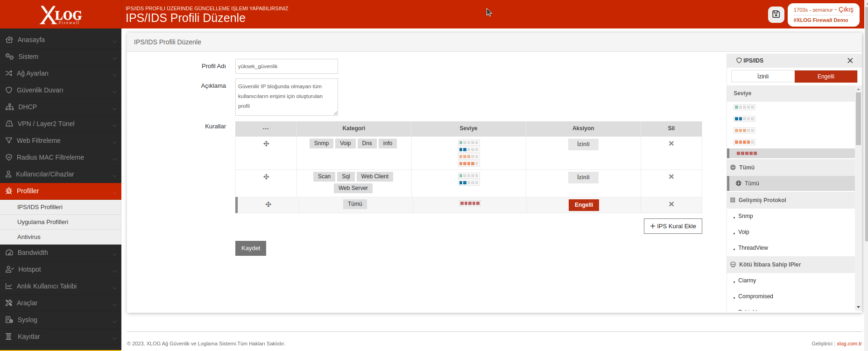Click the ÇIKIŞ logout link
This screenshot has width=868, height=351.
(846, 10)
